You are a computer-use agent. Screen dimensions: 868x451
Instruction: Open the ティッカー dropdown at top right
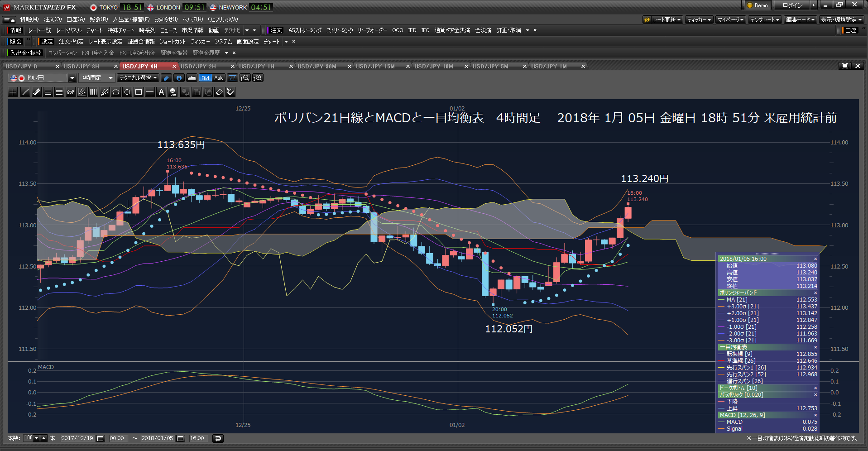click(699, 19)
